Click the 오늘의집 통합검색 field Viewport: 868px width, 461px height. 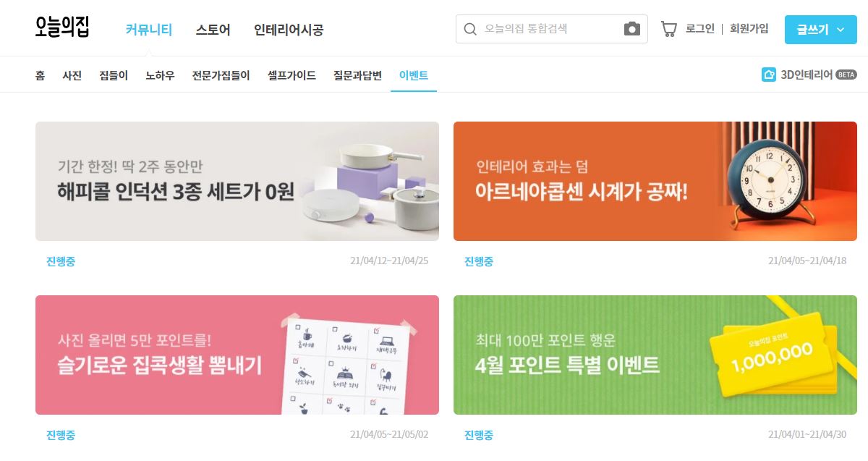[552, 29]
